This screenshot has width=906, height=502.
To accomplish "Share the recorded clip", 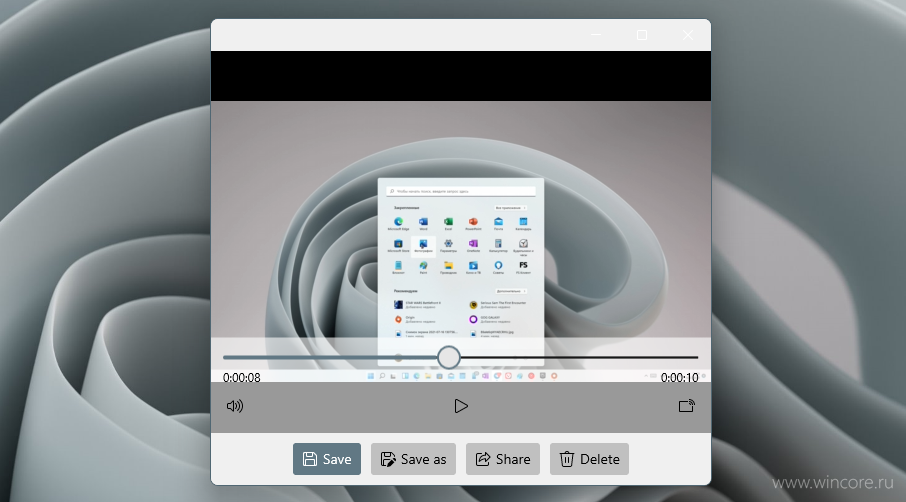I will point(503,459).
